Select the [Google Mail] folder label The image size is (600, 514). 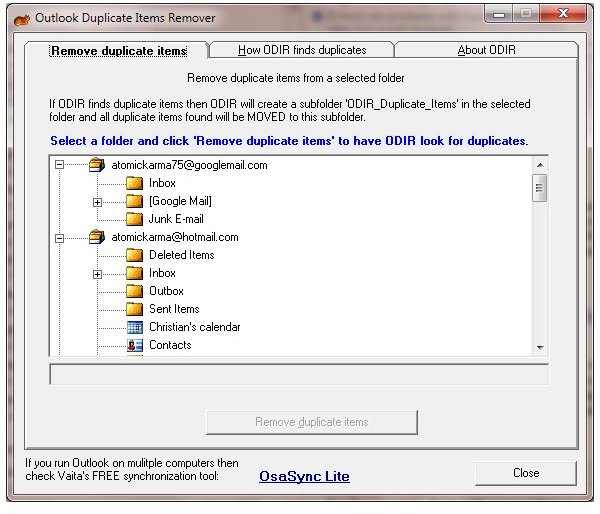point(180,201)
